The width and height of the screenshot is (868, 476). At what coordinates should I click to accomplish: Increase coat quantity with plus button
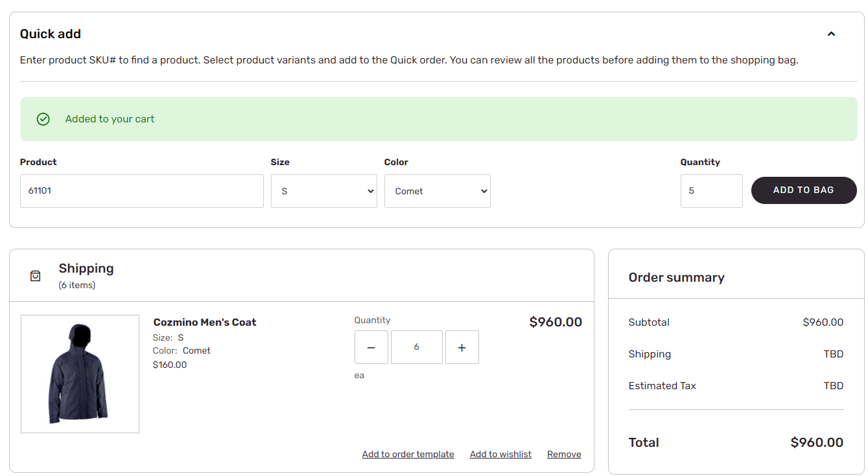tap(462, 347)
